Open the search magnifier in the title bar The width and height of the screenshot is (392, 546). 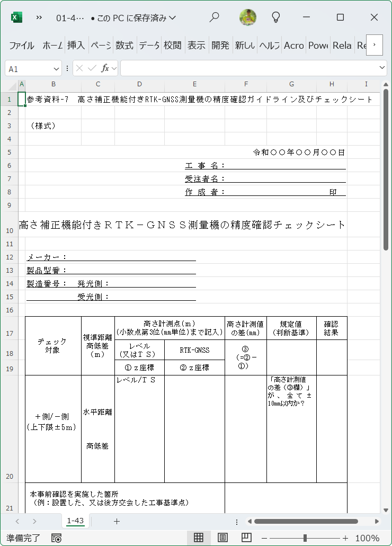tap(214, 17)
